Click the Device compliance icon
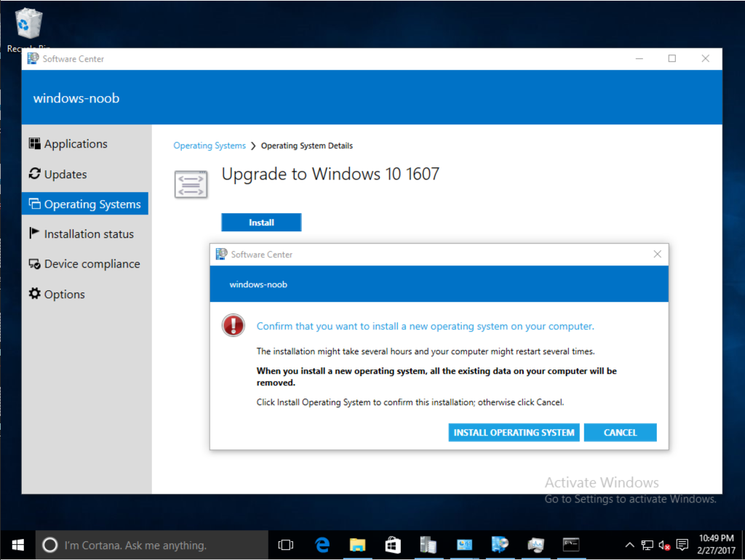Viewport: 745px width, 560px height. (x=35, y=263)
